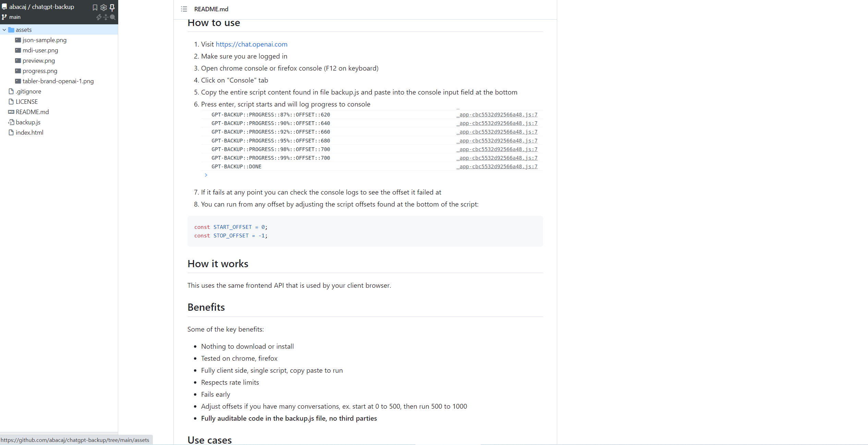Click the bookmark icon in sidebar header
The image size is (868, 445).
coord(95,7)
